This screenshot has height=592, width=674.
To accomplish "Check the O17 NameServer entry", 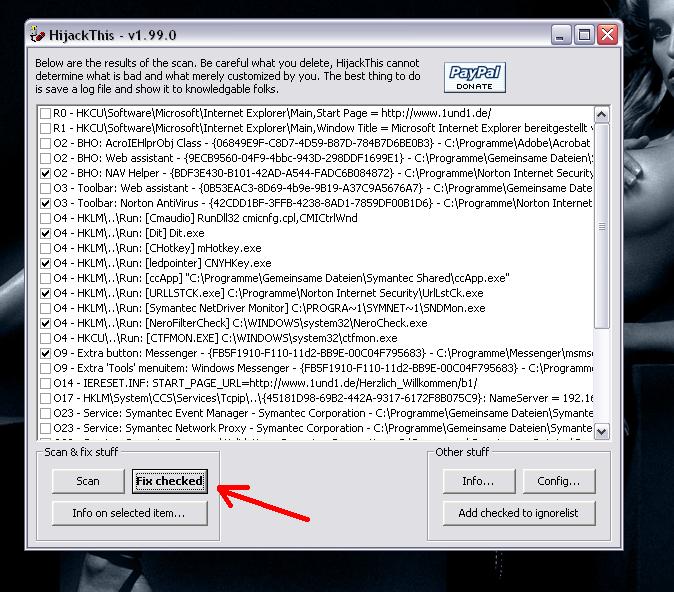I will click(x=45, y=399).
